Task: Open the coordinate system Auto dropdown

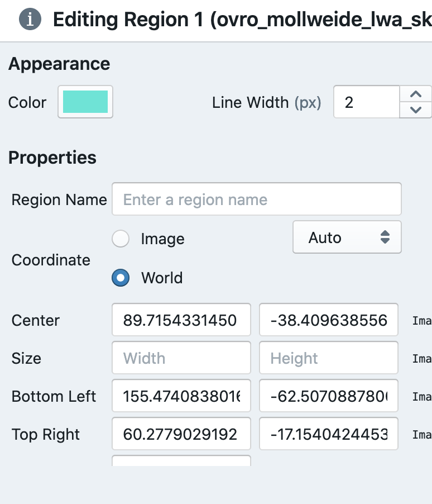Action: (x=346, y=237)
